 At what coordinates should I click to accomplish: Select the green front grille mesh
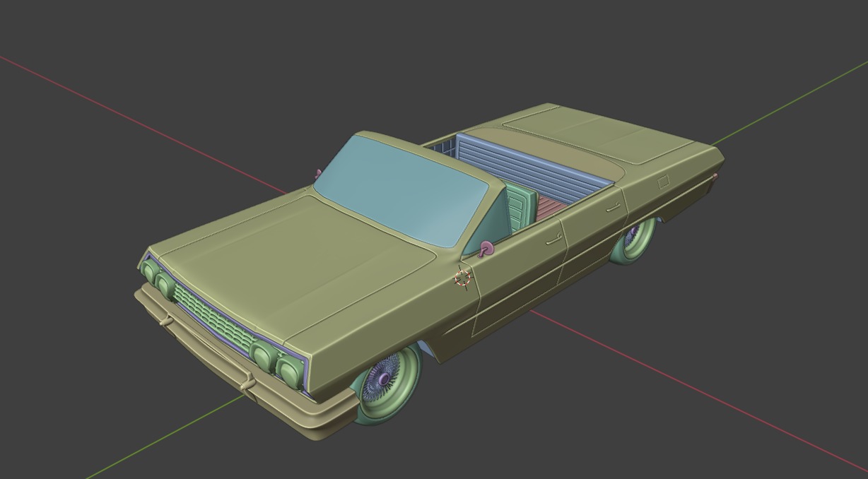tap(212, 318)
